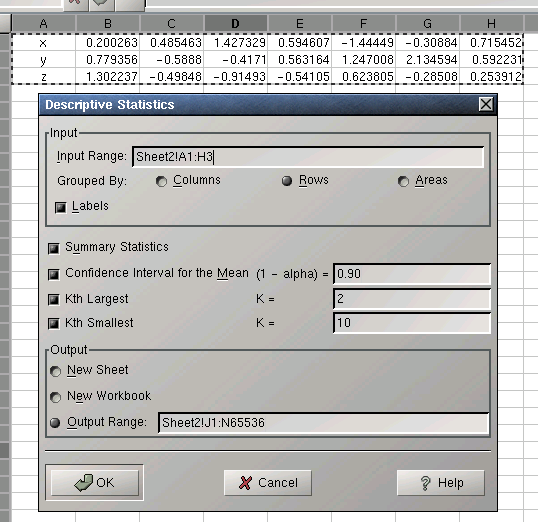This screenshot has width=538, height=522.
Task: Toggle Summary Statistics checkbox
Action: pos(54,248)
